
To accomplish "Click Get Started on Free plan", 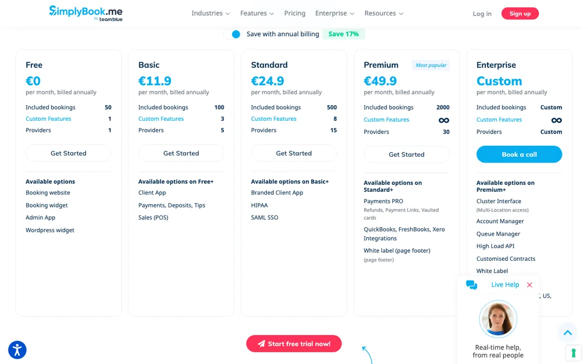I will point(68,153).
